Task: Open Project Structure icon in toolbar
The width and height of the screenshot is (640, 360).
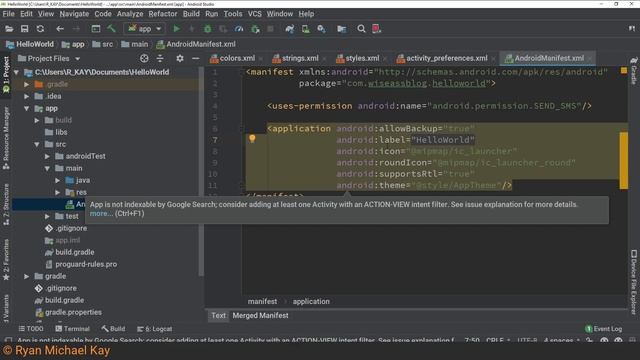Action: tap(341, 29)
